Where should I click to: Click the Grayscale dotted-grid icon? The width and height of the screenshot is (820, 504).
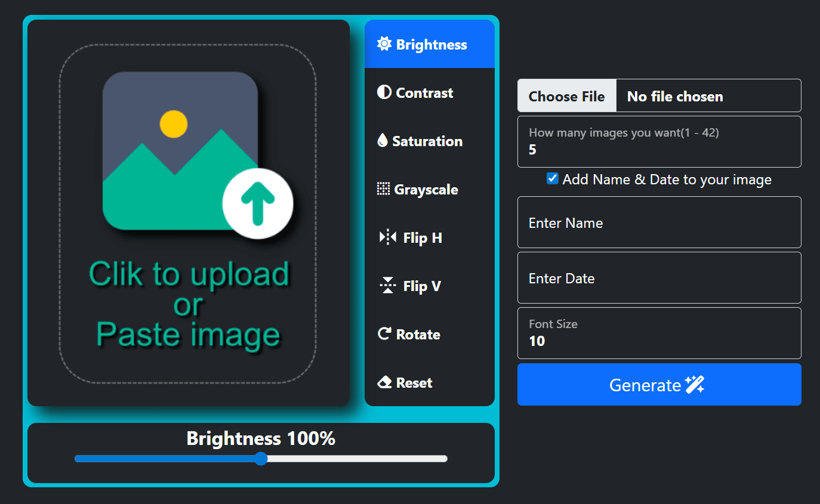383,188
